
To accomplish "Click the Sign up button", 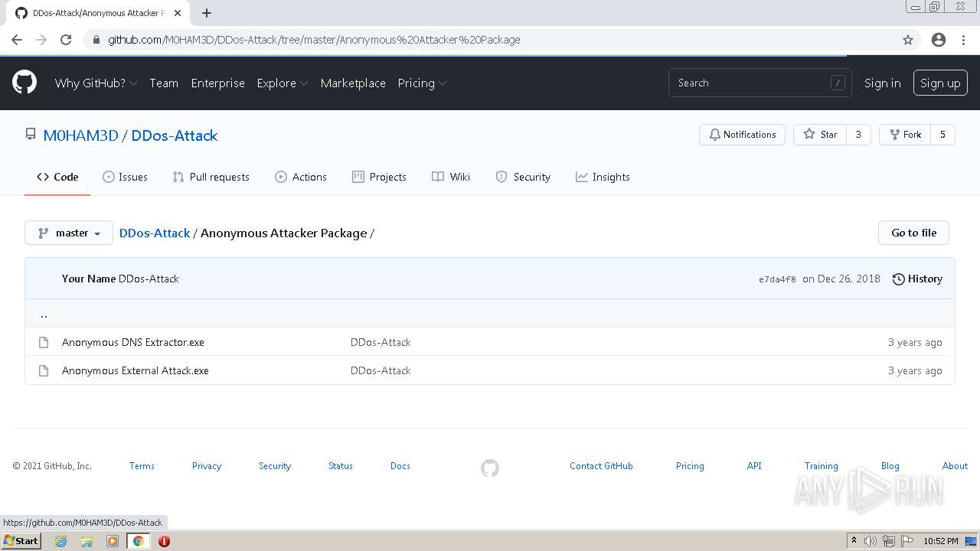I will 940,83.
